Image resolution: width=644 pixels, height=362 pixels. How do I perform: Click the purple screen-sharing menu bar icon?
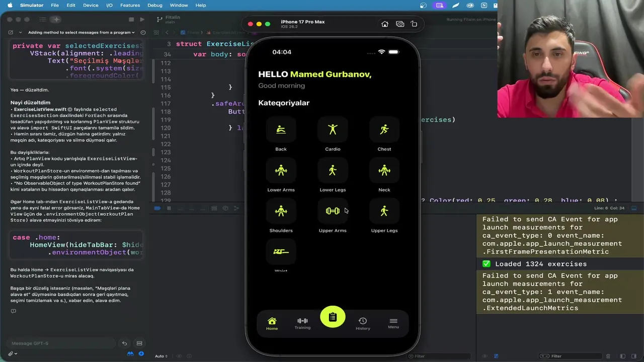(x=440, y=5)
